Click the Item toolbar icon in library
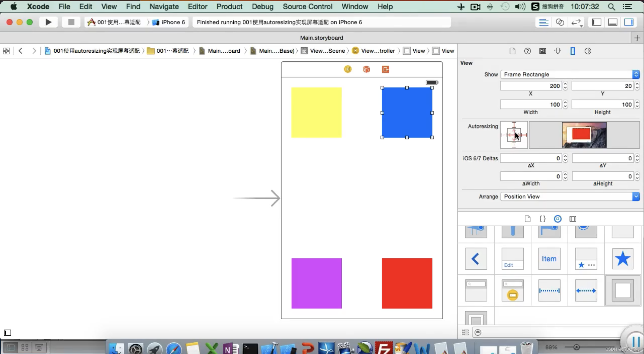The width and height of the screenshot is (644, 354). pyautogui.click(x=549, y=259)
